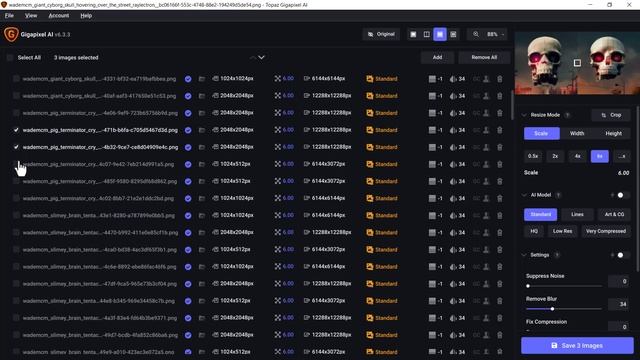
Task: Click the zoom magnifier icon
Action: click(x=476, y=34)
